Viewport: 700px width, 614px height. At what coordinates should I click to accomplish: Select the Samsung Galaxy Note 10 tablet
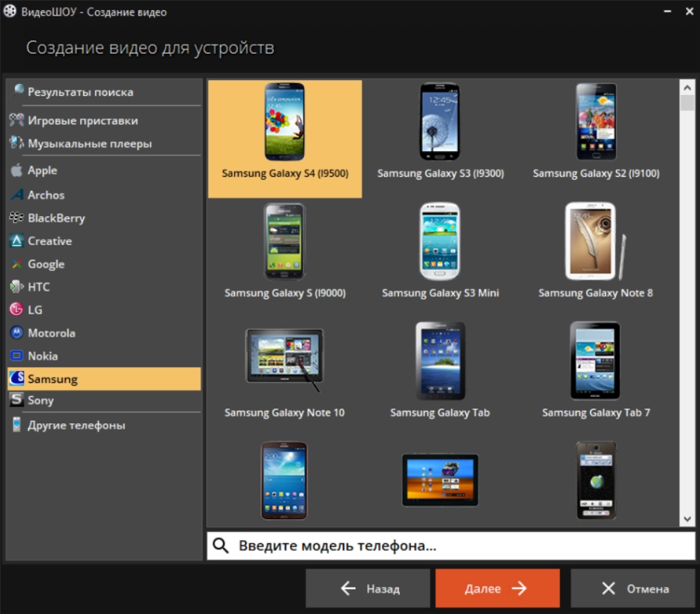(285, 370)
